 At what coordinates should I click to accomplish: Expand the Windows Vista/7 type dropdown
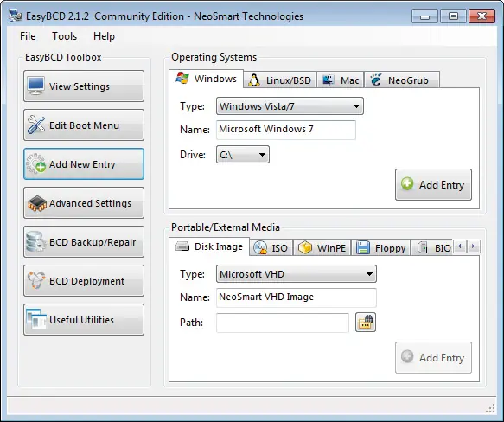coord(290,106)
